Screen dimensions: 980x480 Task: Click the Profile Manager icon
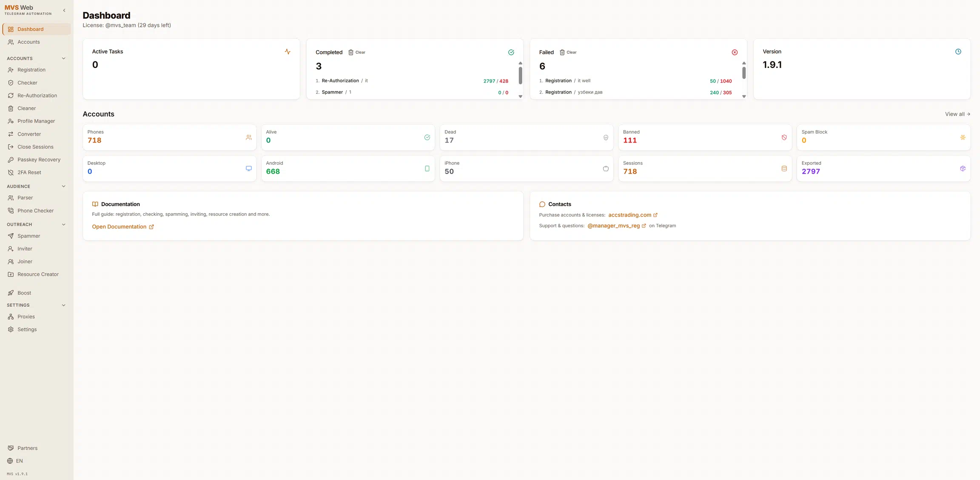[11, 121]
